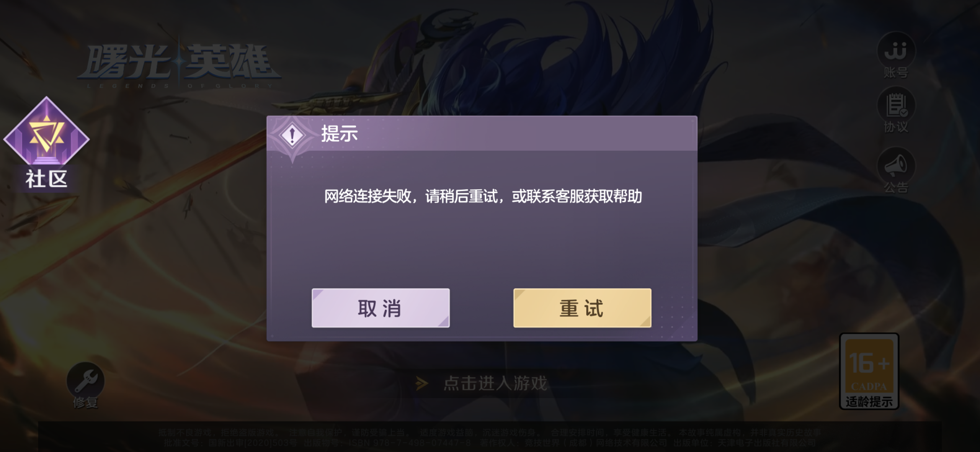
Task: Select the 适龄提示 label under age badge
Action: pyautogui.click(x=869, y=402)
